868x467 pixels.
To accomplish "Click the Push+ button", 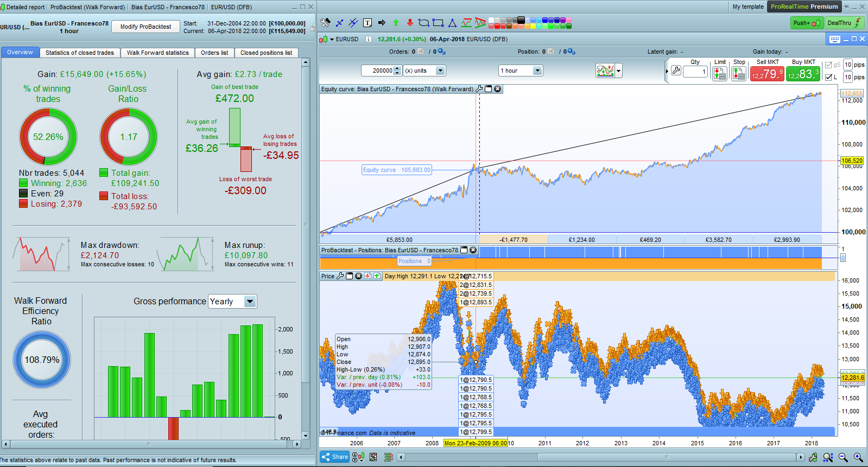I will coord(807,23).
